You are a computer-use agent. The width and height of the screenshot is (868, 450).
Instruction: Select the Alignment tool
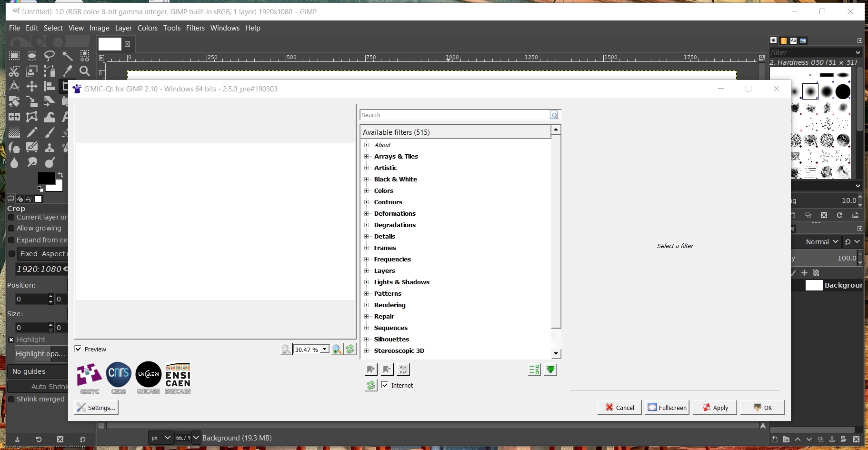[x=50, y=86]
